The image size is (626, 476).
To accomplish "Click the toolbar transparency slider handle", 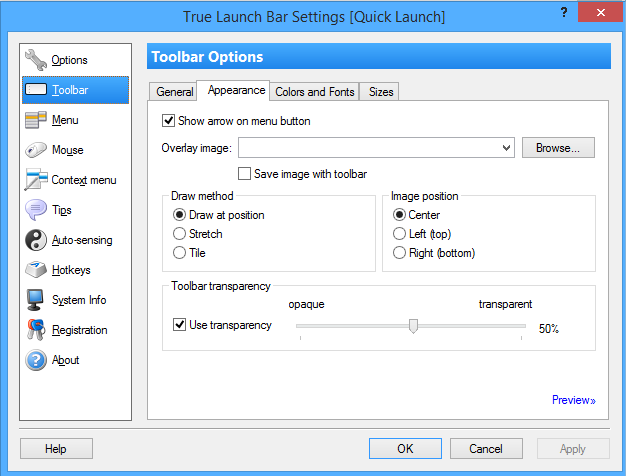I will pos(413,325).
